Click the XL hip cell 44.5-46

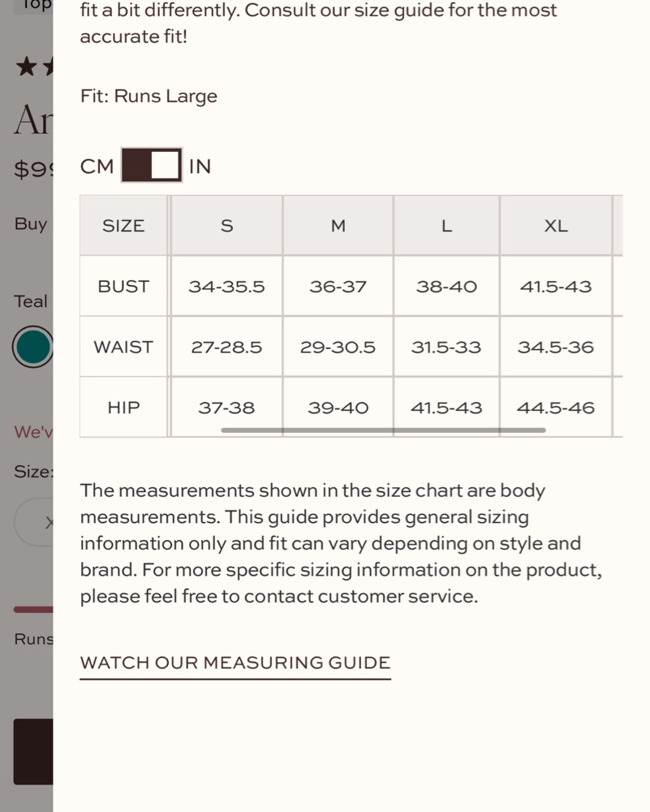point(556,408)
